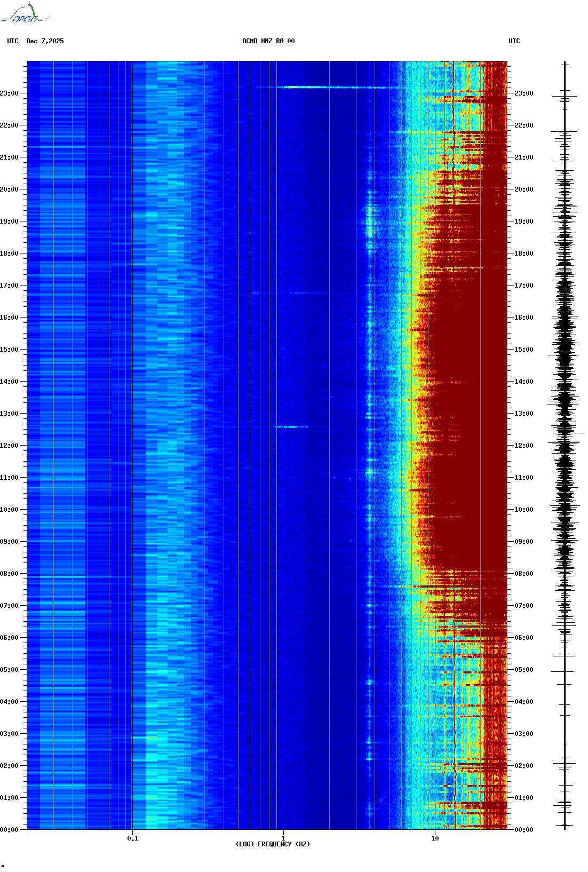Click the 17:00 time label on right axis

523,286
